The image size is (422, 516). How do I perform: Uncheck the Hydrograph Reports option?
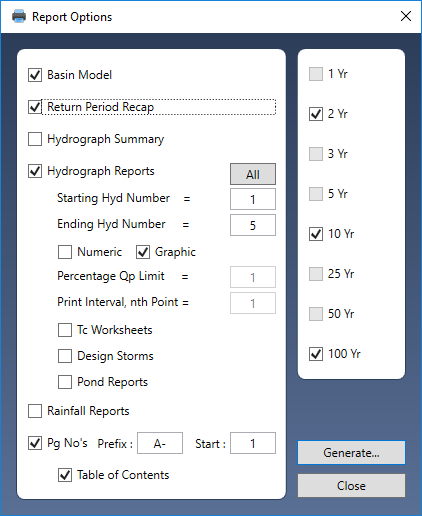click(x=35, y=171)
